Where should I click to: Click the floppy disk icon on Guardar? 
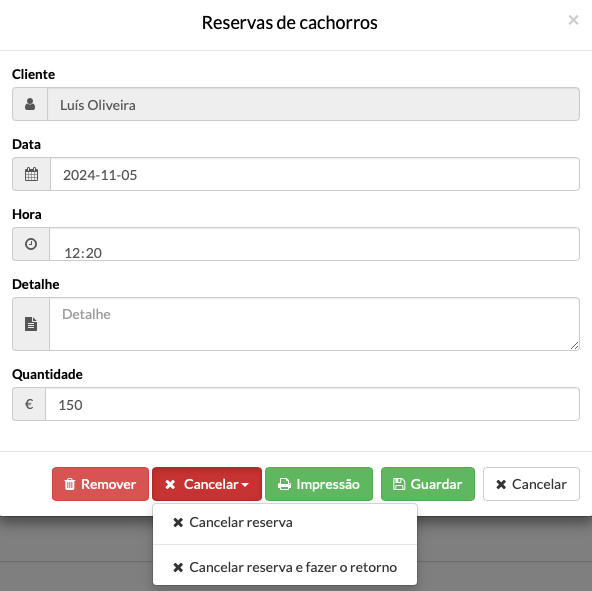(399, 484)
